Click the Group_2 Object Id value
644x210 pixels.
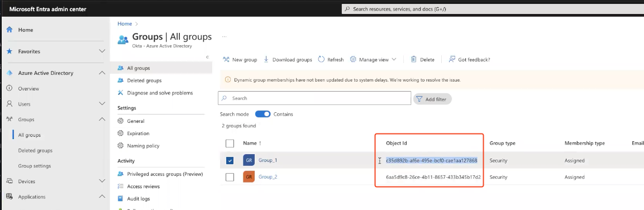[x=433, y=177]
